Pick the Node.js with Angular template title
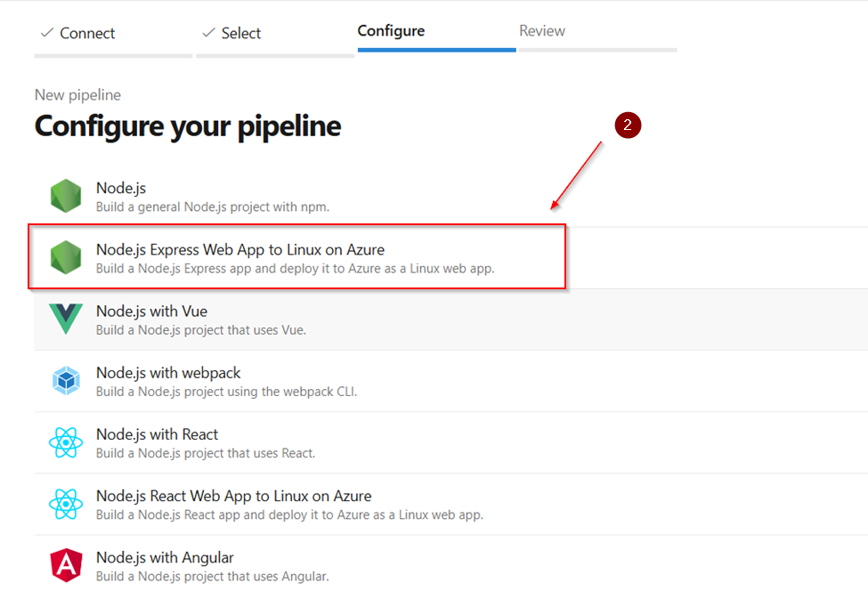Viewport: 868px width, 591px height. [x=165, y=557]
